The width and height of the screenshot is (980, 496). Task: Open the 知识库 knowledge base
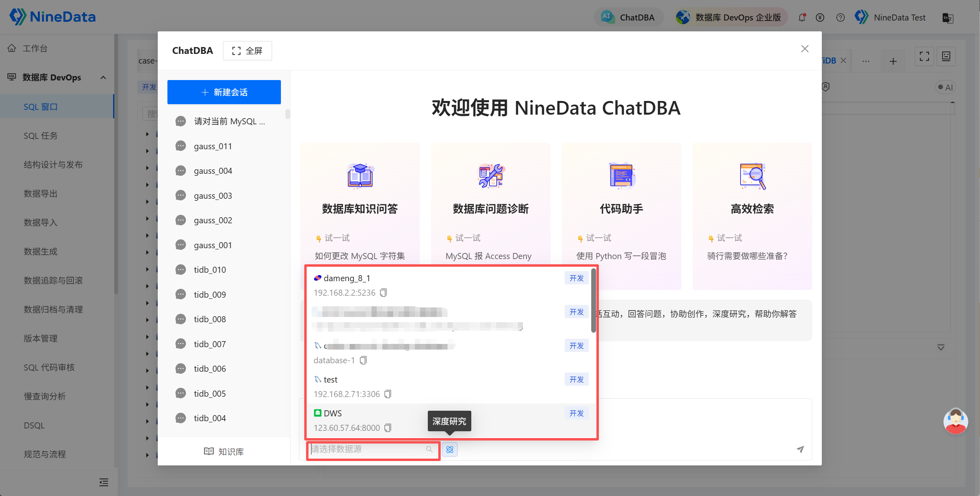[224, 452]
